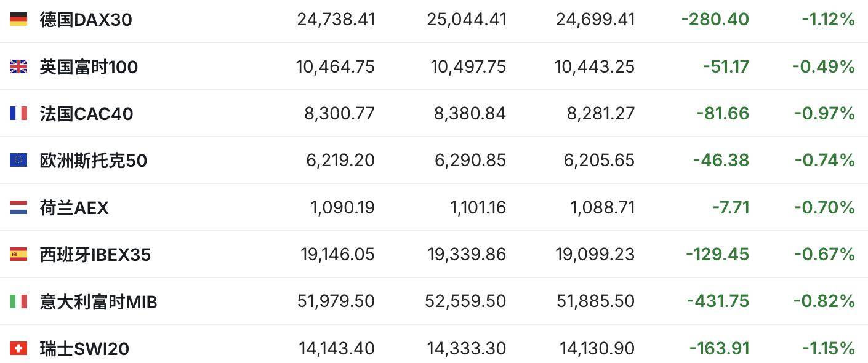Click the Italian flag icon
Viewport: 868px width, 363px height.
click(x=18, y=301)
